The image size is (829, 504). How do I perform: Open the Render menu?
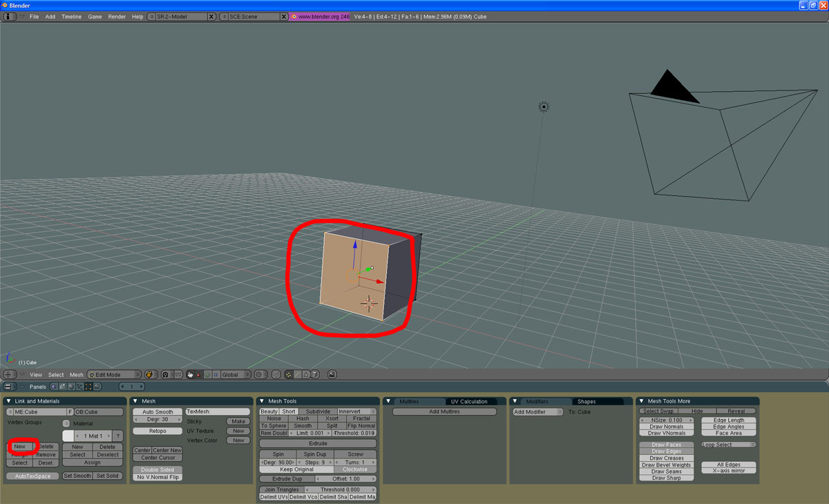(x=117, y=16)
